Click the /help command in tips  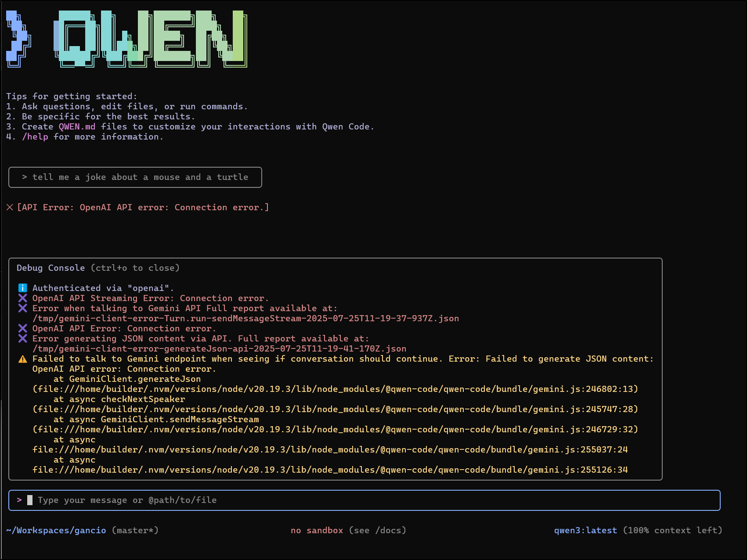coord(35,136)
